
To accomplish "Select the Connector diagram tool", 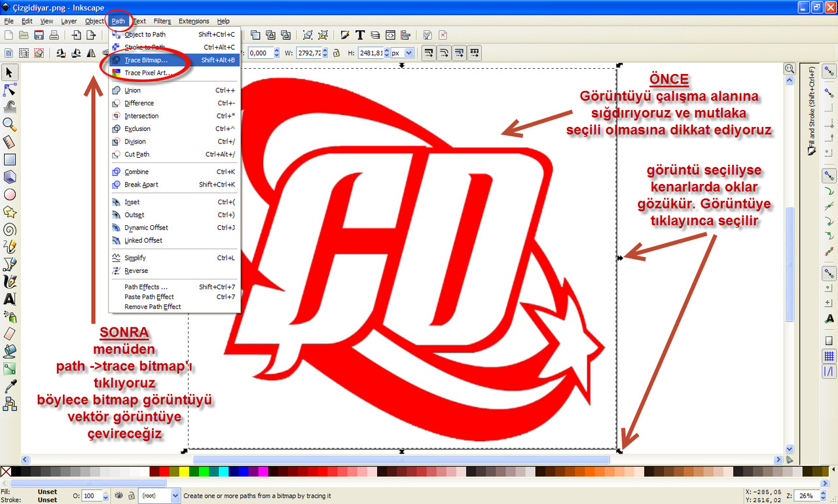I will pos(10,405).
